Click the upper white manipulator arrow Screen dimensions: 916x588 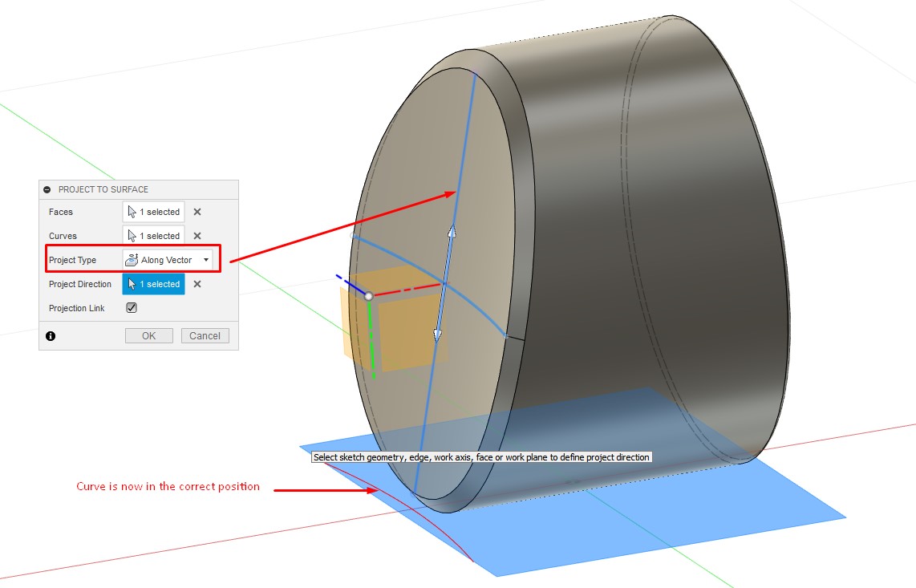point(452,233)
